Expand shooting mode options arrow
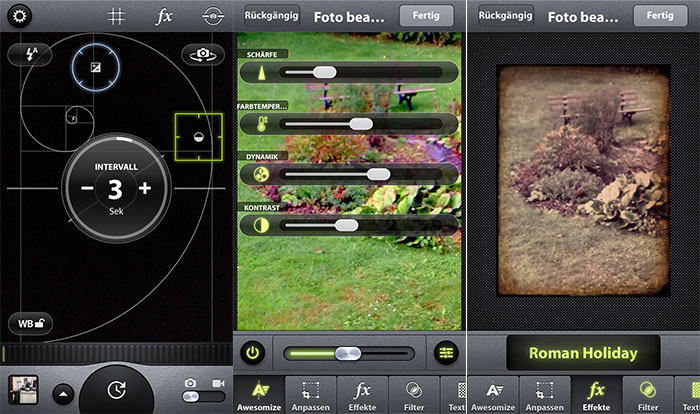The height and width of the screenshot is (414, 700). pyautogui.click(x=63, y=394)
